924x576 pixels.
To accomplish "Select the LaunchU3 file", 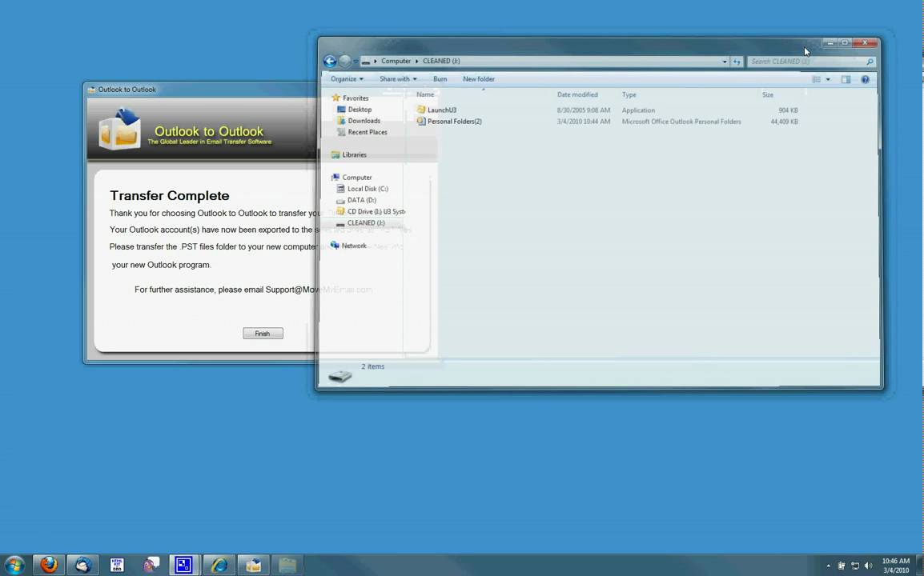I will 441,110.
